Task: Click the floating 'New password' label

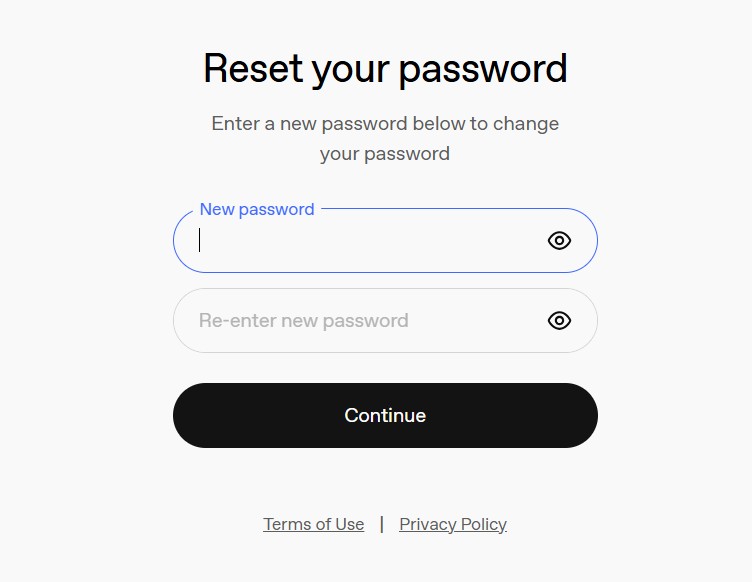Action: tap(257, 209)
